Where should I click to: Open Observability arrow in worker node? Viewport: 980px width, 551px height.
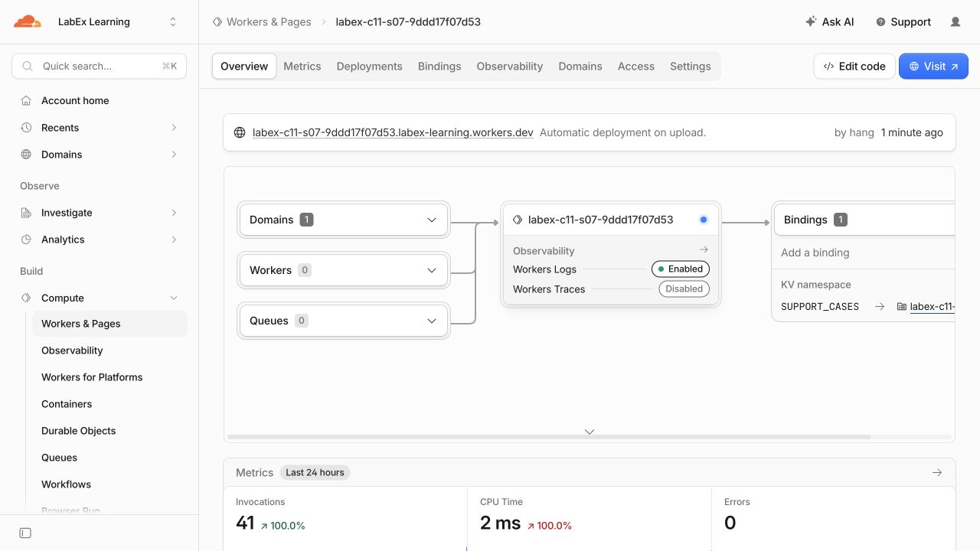click(x=704, y=250)
